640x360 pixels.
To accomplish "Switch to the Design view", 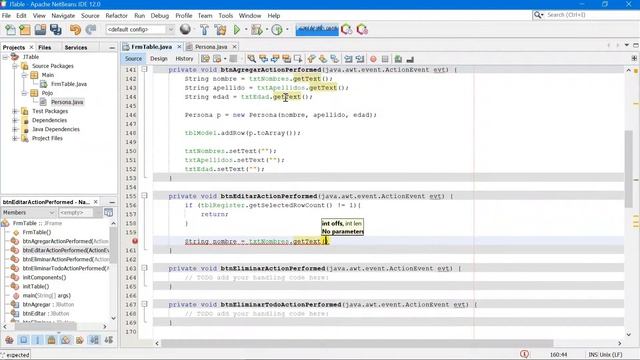I will point(159,59).
